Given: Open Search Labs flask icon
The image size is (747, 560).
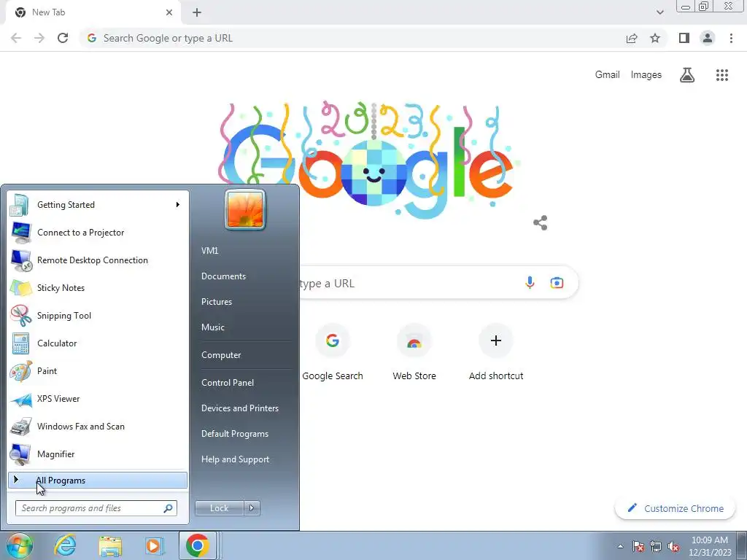Looking at the screenshot, I should 687,75.
